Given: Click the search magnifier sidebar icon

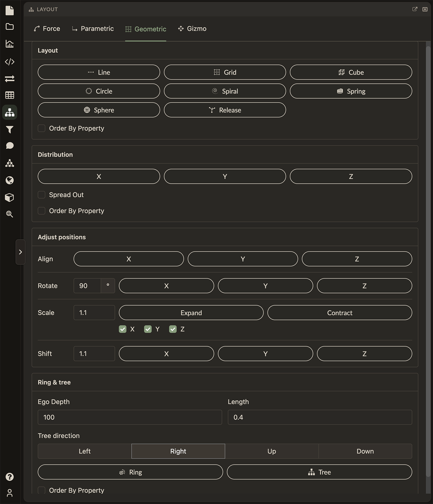Looking at the screenshot, I should (x=10, y=214).
